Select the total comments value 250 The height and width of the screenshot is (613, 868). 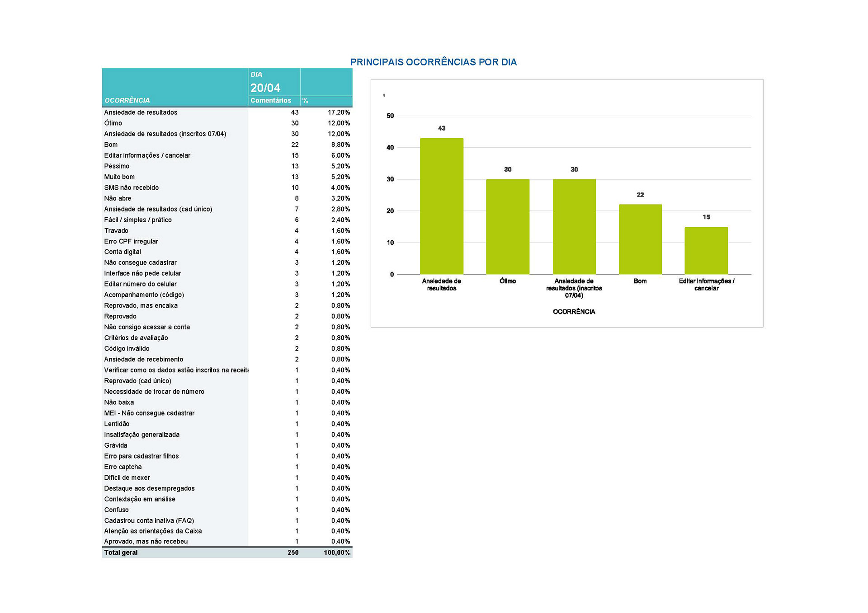293,552
